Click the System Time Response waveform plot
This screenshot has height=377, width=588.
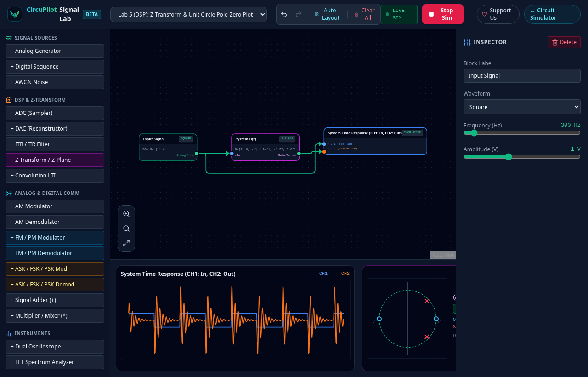pos(236,320)
